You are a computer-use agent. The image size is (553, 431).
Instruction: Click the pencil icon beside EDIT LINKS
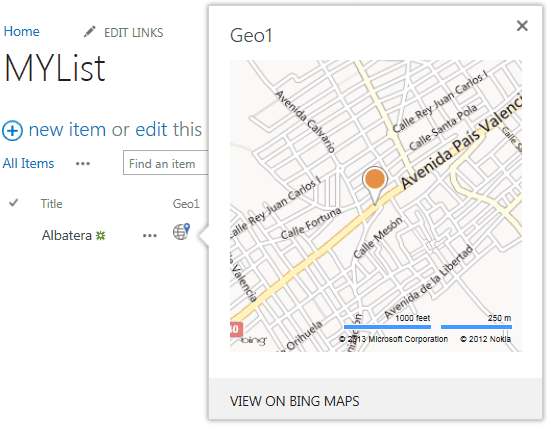click(x=90, y=32)
